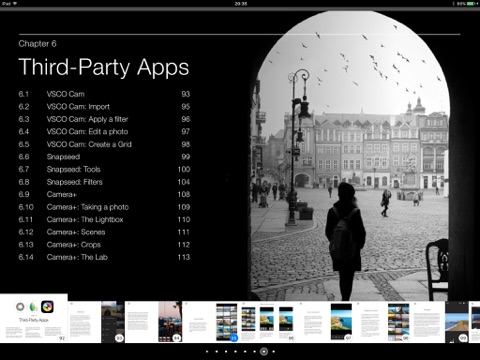The image size is (480, 360).
Task: Go to VSCO Cam: Import section
Action: click(x=104, y=107)
